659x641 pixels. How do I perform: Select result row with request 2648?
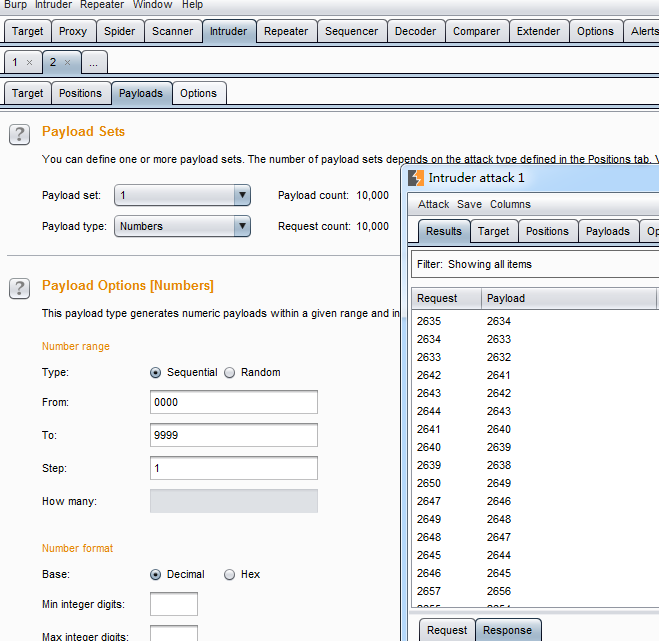tap(535, 537)
